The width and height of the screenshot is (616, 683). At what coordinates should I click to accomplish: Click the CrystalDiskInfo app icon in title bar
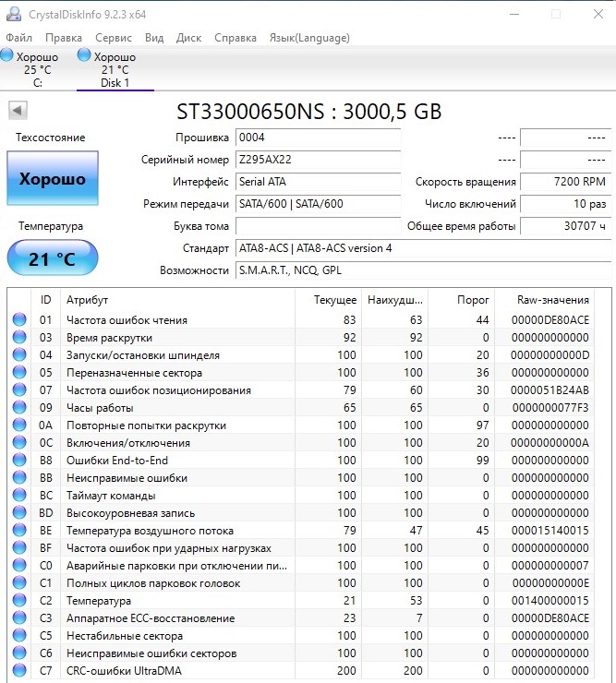click(14, 14)
